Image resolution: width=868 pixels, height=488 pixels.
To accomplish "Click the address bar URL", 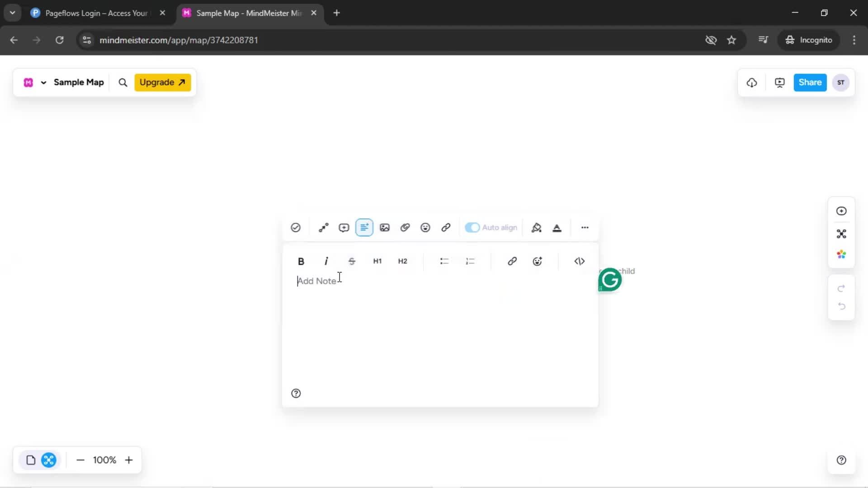I will click(x=179, y=40).
